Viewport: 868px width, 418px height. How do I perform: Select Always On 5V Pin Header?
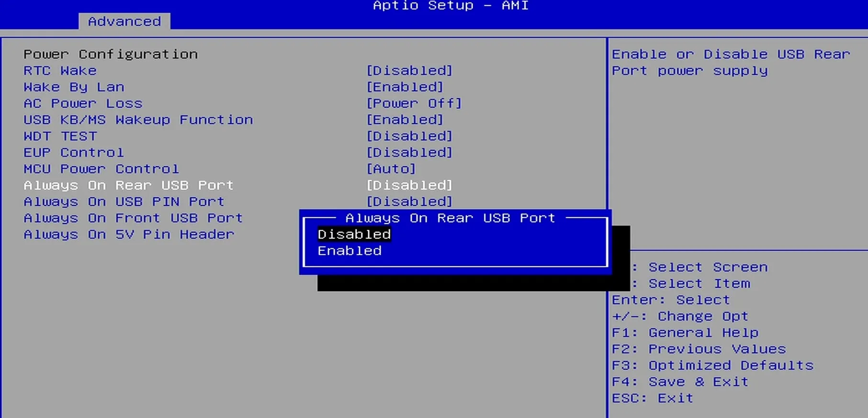(x=129, y=235)
